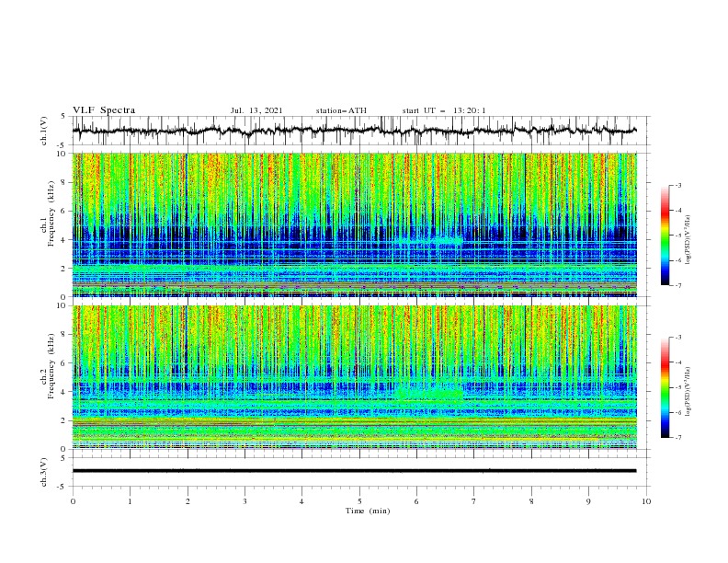Viewport: 728px width, 563px height.
Task: Click the "8" tick on the time axis
Action: (x=531, y=501)
